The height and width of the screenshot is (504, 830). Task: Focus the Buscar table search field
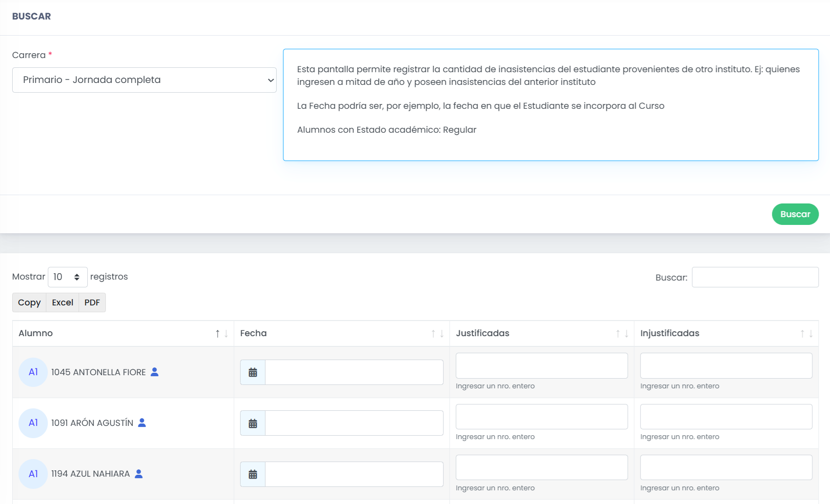click(755, 277)
